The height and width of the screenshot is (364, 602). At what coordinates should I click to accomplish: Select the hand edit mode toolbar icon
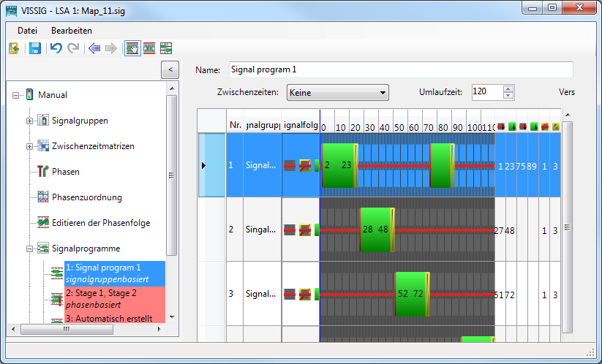(x=132, y=48)
